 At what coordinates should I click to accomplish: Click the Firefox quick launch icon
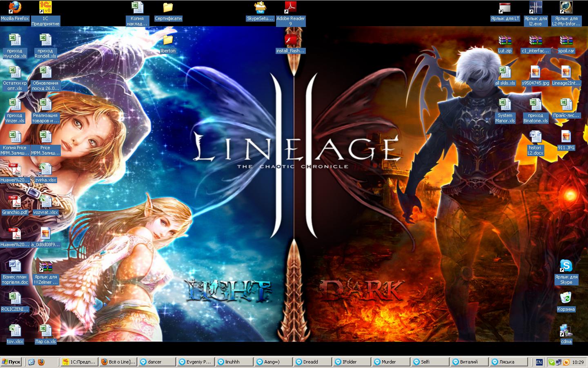[41, 362]
